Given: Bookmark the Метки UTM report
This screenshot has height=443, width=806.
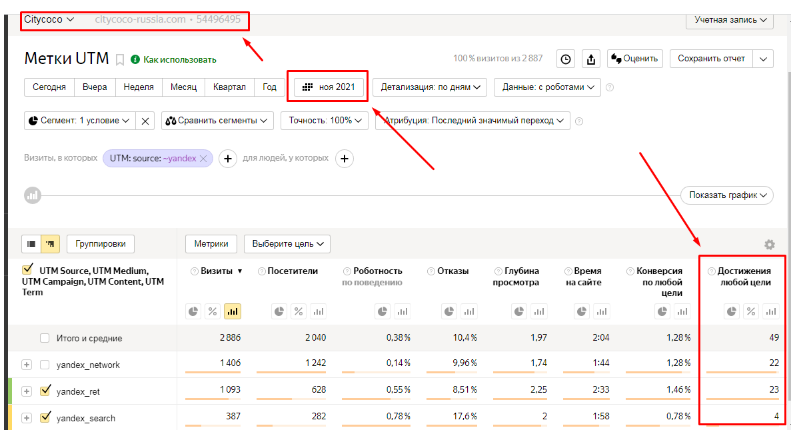Looking at the screenshot, I should pos(120,60).
